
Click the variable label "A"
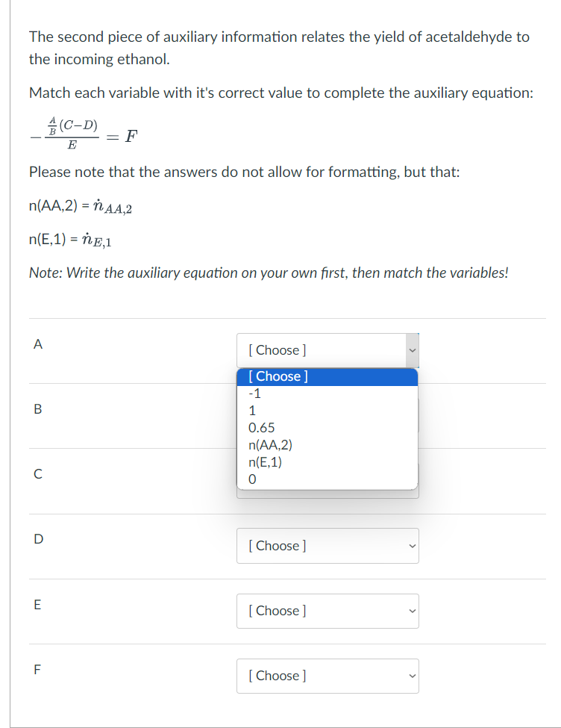(x=38, y=344)
